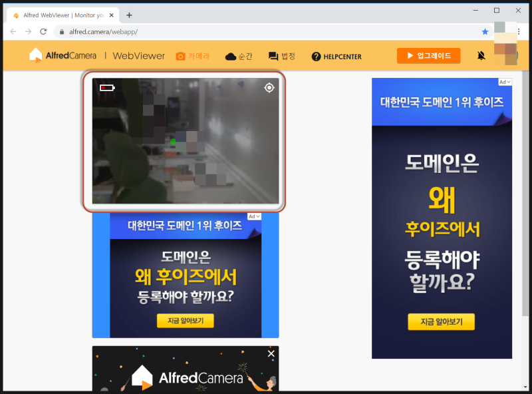Click the orange 업그레이드 upgrade button
The image size is (532, 394).
428,56
